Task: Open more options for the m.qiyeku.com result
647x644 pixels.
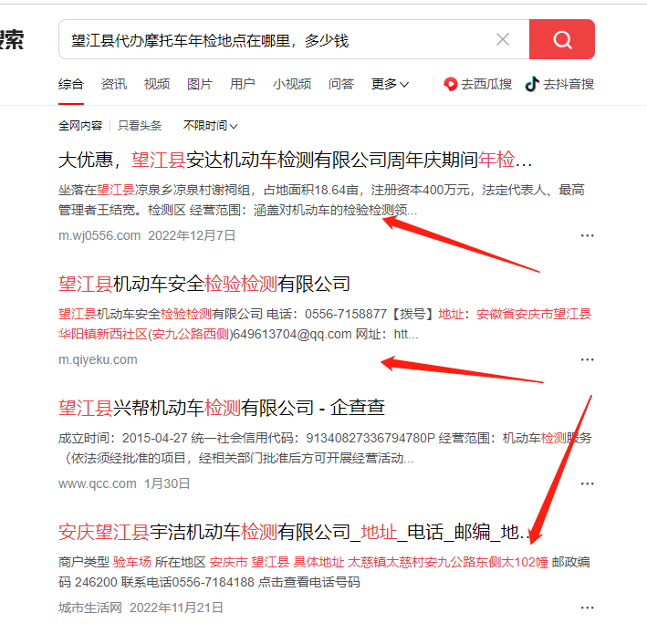Action: (x=587, y=359)
